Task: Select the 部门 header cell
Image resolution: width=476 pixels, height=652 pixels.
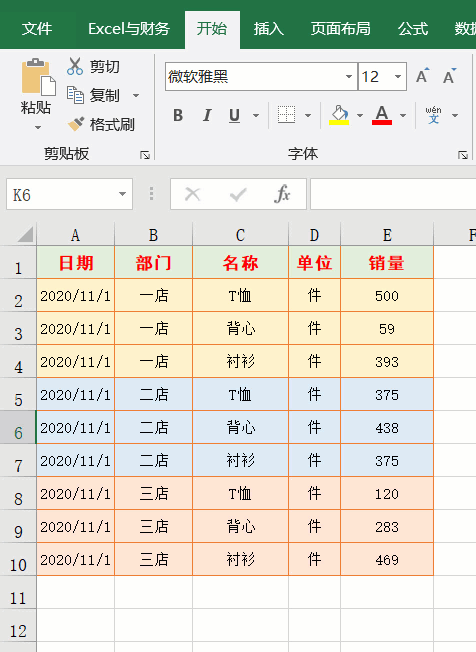Action: (153, 262)
